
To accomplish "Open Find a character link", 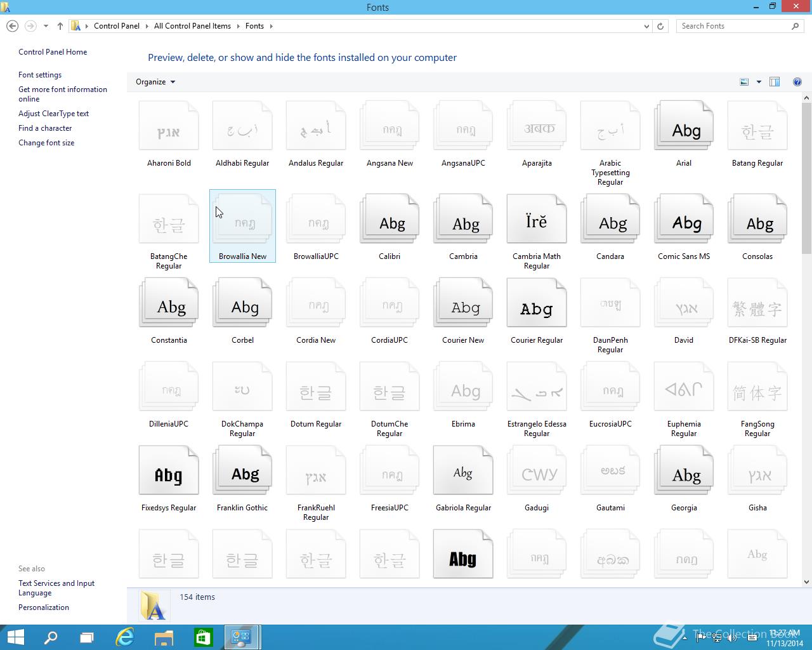I will (45, 128).
